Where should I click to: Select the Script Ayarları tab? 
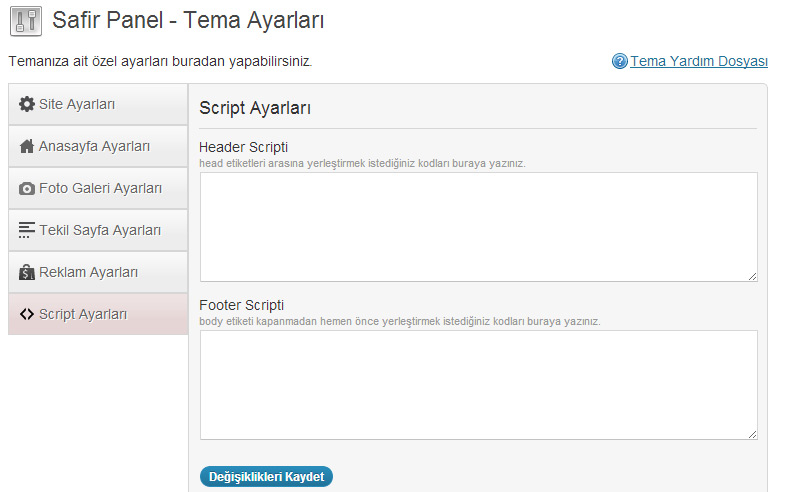[x=98, y=314]
